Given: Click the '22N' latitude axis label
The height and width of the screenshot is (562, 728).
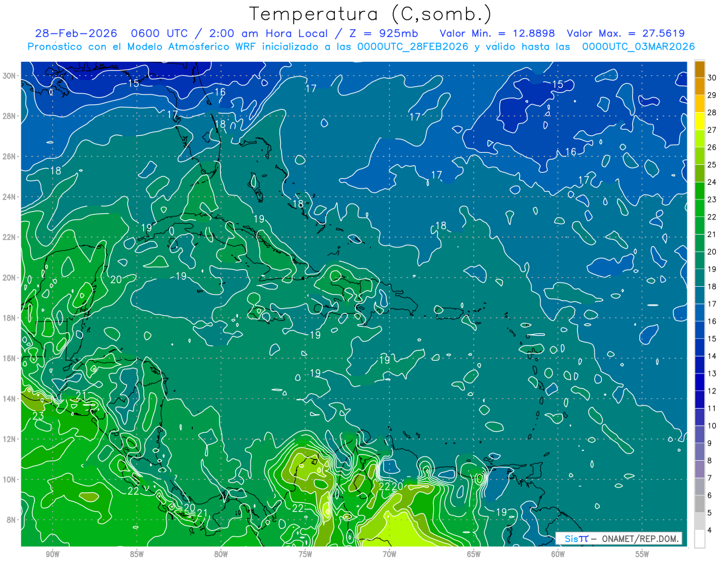Looking at the screenshot, I should coord(10,237).
